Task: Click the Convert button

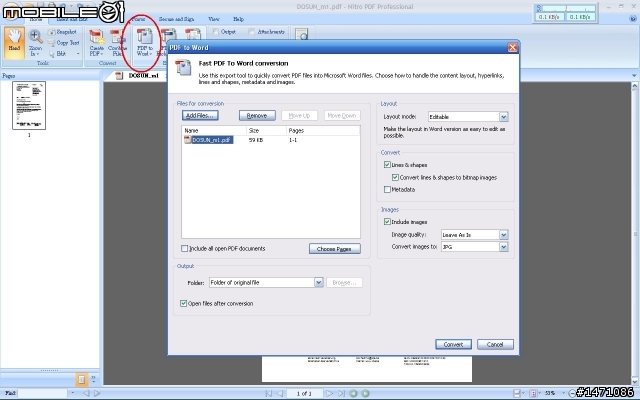Action: pyautogui.click(x=453, y=344)
